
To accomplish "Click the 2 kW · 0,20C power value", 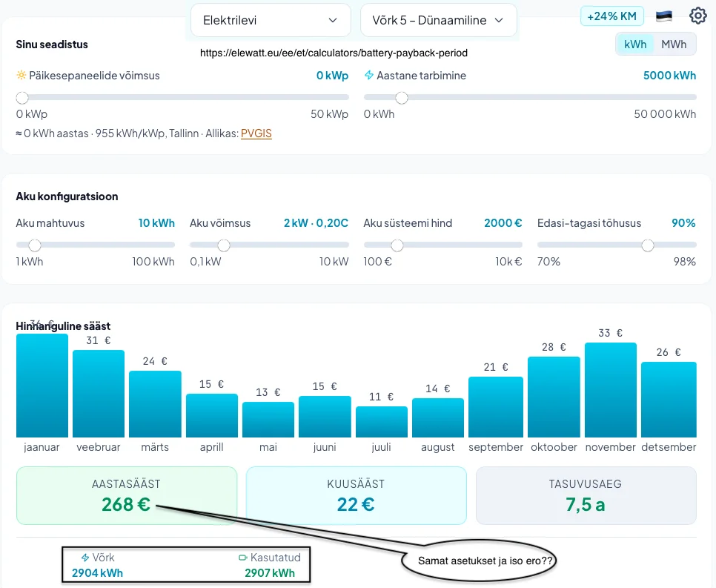I will pyautogui.click(x=316, y=223).
